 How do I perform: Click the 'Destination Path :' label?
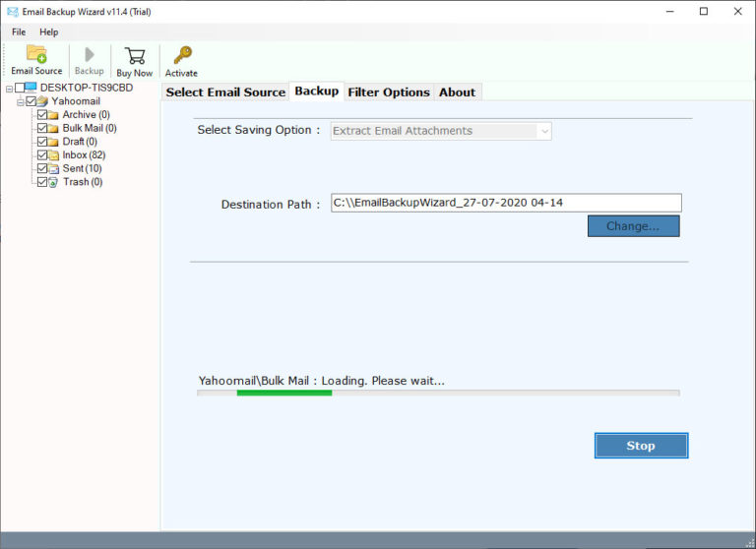click(x=271, y=205)
